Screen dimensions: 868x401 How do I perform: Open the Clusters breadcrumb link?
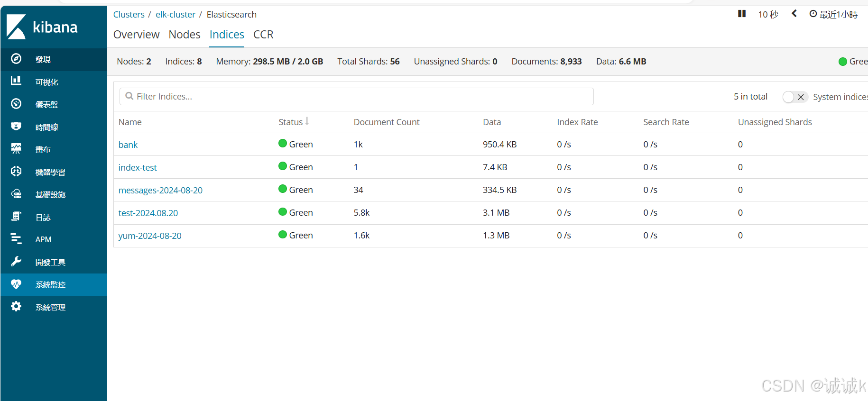click(129, 14)
